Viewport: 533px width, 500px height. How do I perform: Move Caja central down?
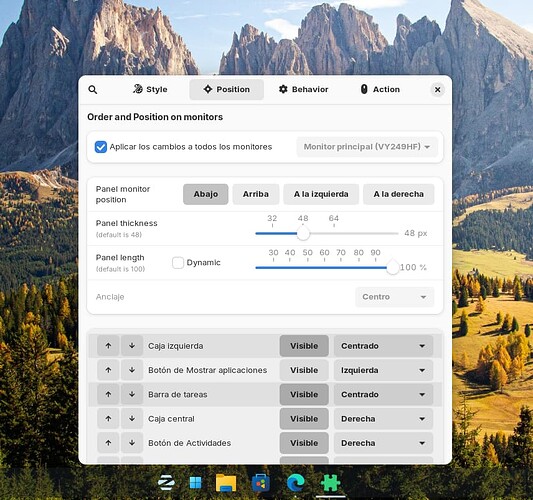pyautogui.click(x=132, y=418)
